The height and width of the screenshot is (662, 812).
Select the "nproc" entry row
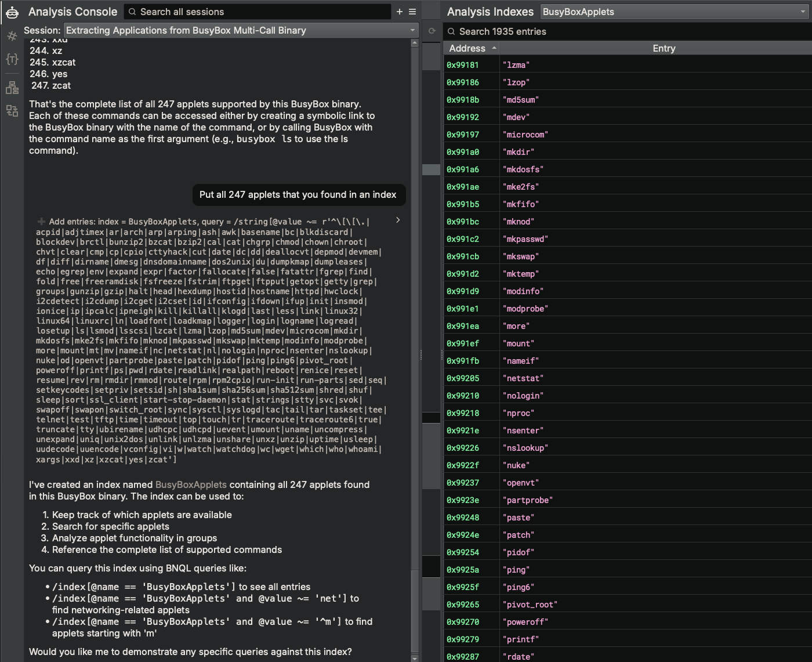[x=628, y=413]
